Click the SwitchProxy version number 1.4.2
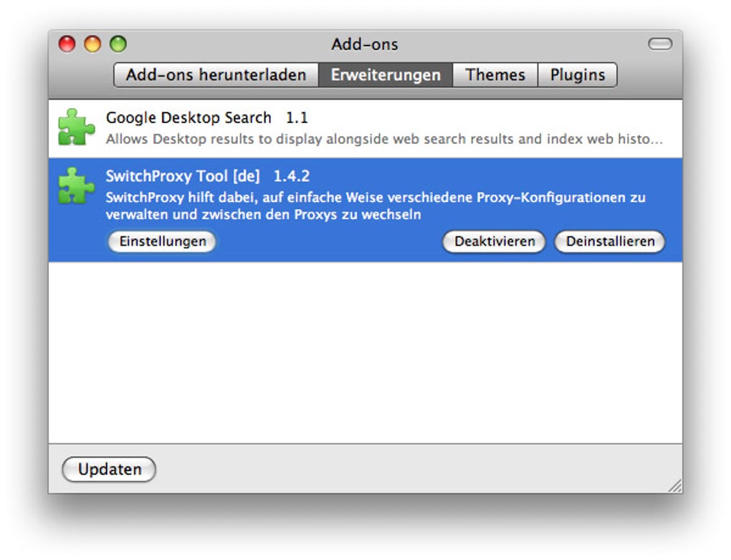Viewport: 731px width, 560px height. 294,176
